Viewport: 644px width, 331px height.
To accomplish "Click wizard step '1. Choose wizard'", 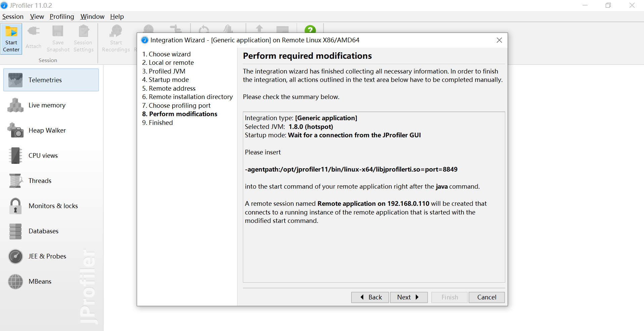I will point(166,54).
